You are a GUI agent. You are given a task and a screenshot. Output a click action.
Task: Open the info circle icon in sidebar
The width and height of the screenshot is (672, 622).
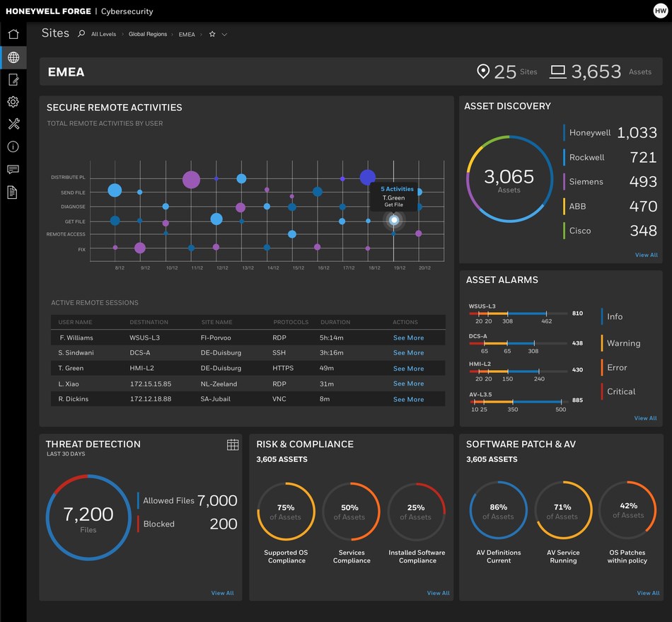(13, 147)
